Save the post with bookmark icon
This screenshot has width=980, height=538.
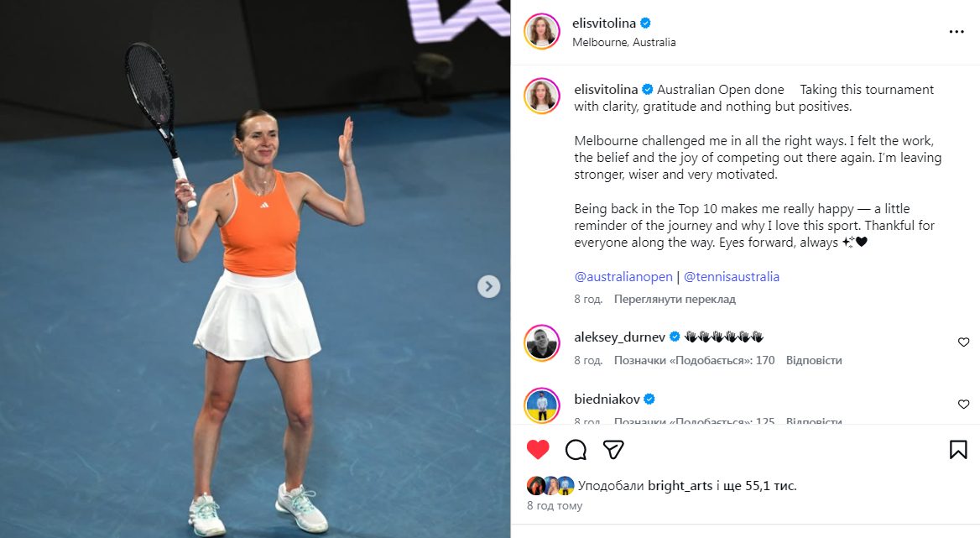click(958, 449)
